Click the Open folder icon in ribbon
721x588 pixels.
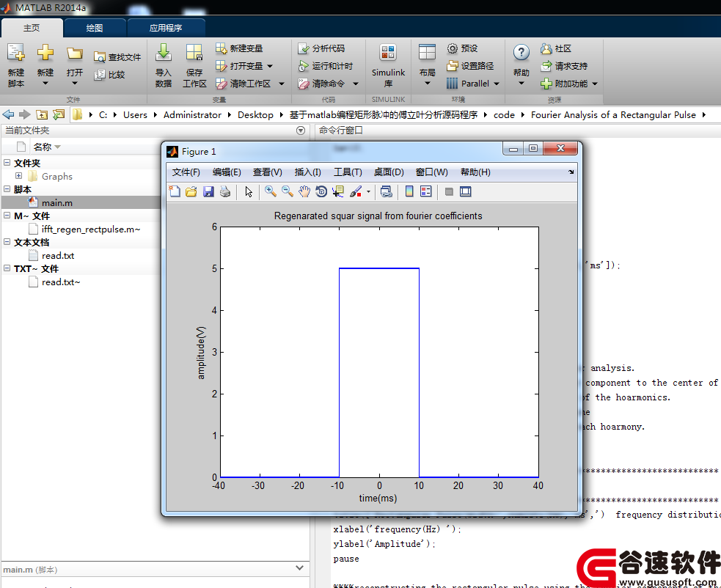[x=74, y=54]
